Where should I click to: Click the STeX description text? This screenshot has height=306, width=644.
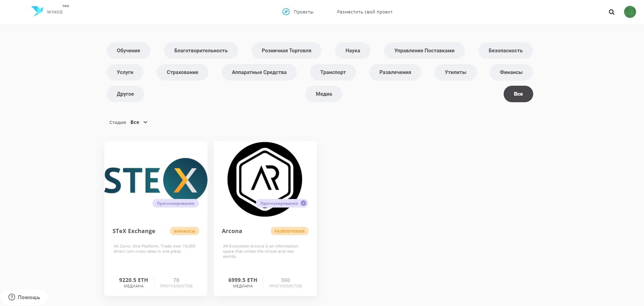(154, 249)
